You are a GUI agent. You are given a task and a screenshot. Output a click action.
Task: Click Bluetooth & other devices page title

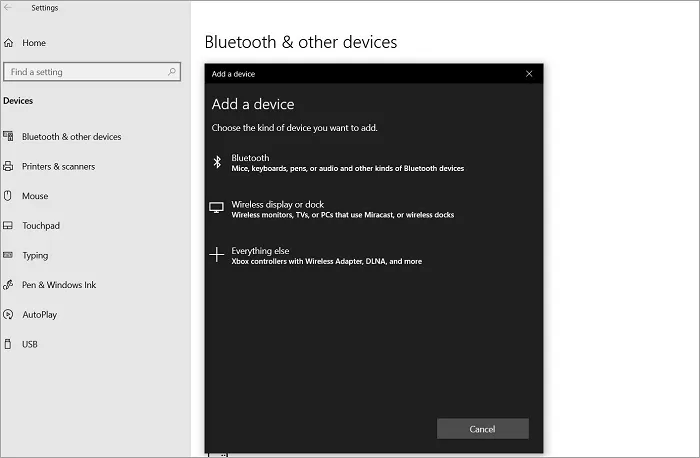click(x=301, y=42)
